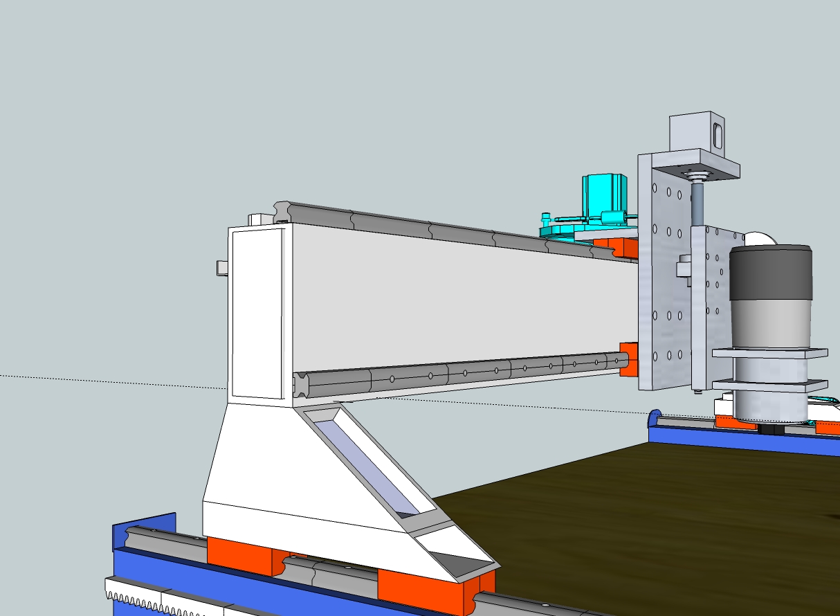Select the light gray spindle body
The width and height of the screenshot is (840, 616).
click(770, 323)
